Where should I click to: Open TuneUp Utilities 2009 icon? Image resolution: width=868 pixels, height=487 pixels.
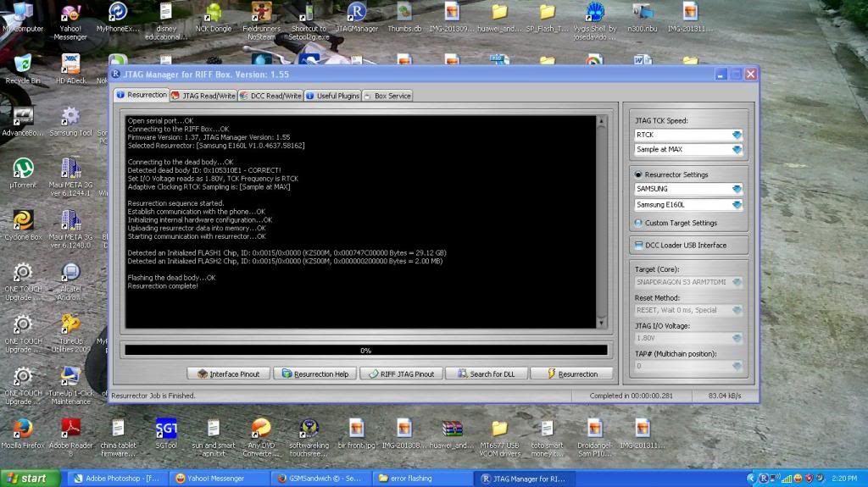(70, 333)
